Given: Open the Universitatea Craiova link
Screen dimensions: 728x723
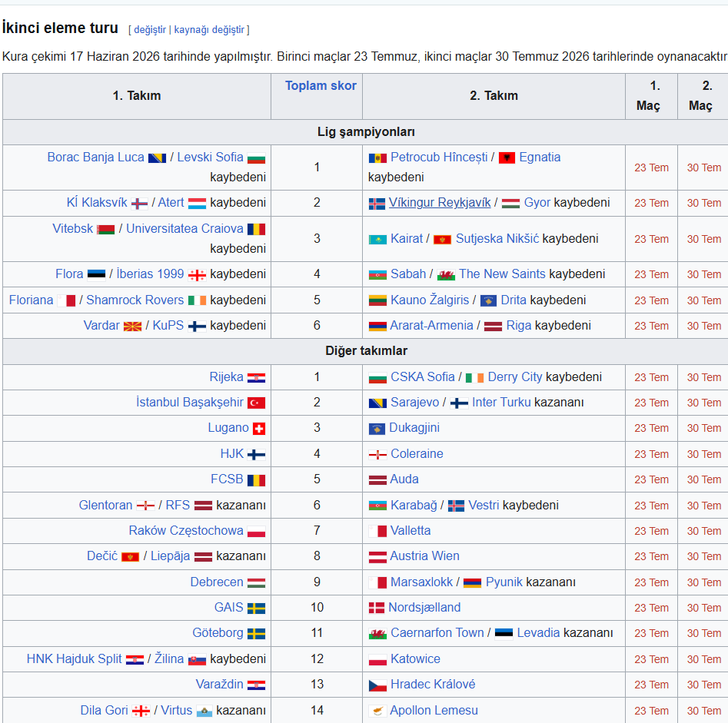Looking at the screenshot, I should 184,229.
